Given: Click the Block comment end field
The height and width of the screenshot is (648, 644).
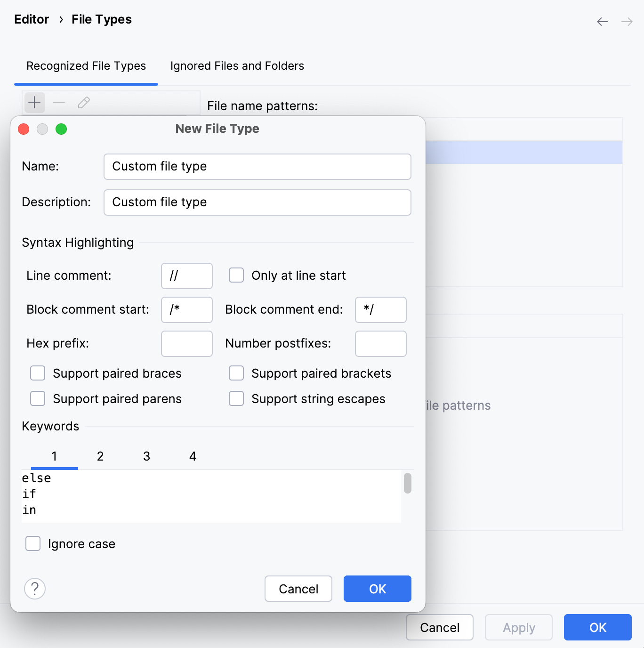Looking at the screenshot, I should [x=380, y=309].
